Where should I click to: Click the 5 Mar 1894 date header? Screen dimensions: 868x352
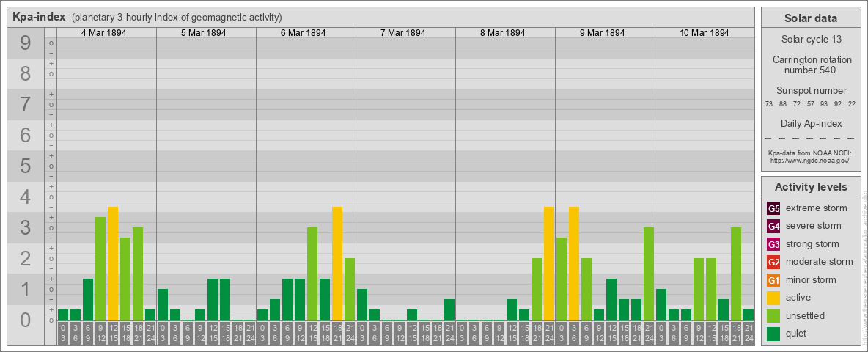point(203,33)
